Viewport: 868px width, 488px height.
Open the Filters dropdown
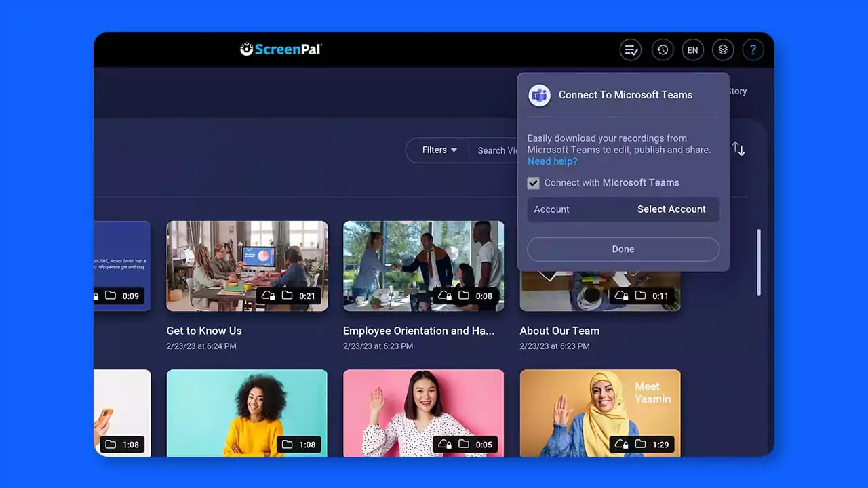(439, 150)
